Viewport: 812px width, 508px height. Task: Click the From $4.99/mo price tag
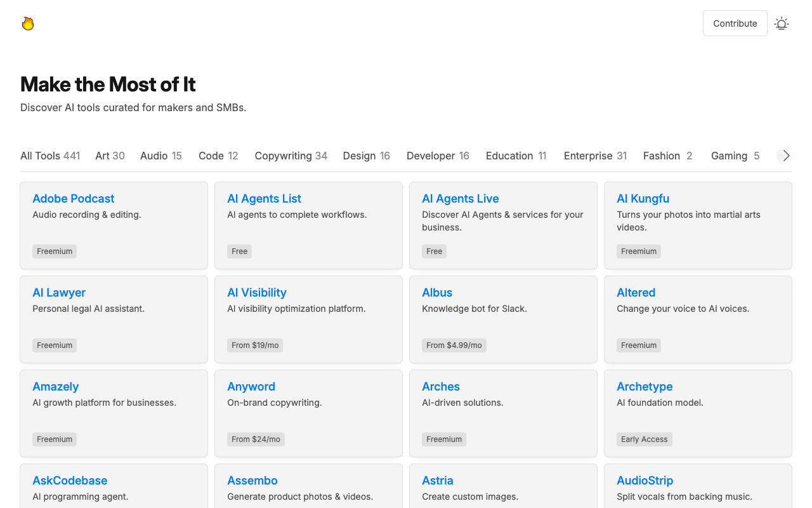(454, 345)
